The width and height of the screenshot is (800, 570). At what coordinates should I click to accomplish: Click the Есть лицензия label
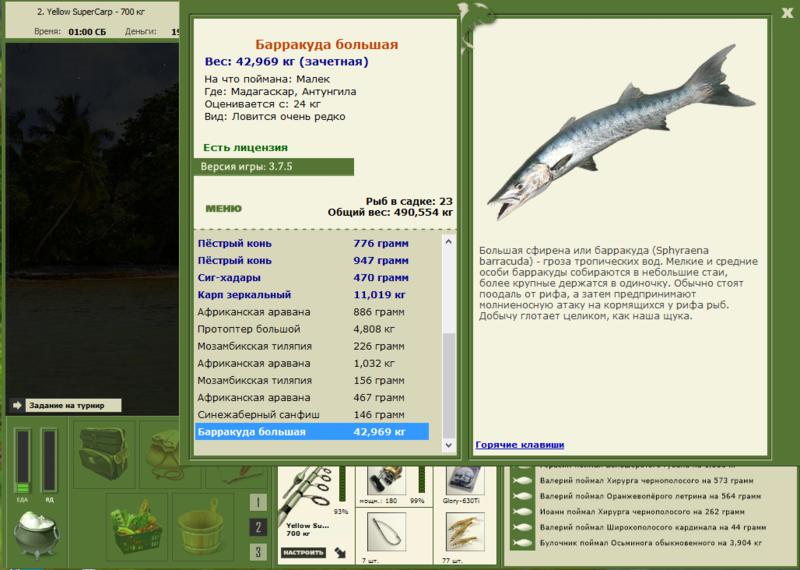pos(245,147)
